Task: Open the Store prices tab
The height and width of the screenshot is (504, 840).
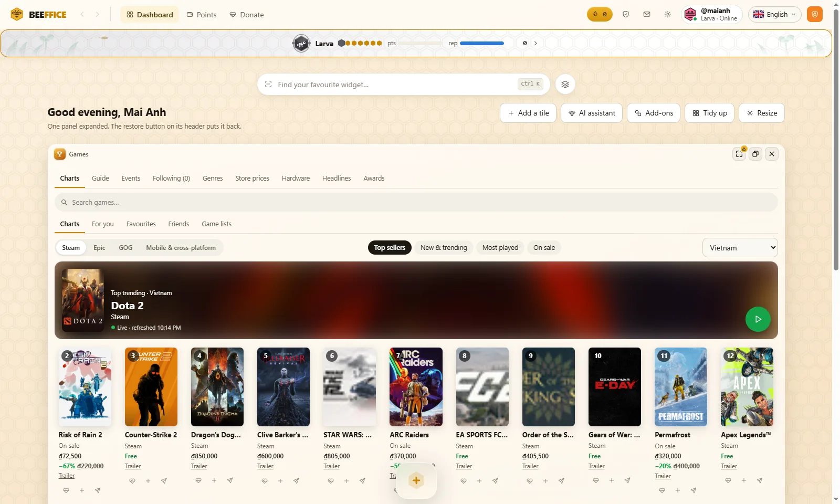Action: tap(252, 178)
